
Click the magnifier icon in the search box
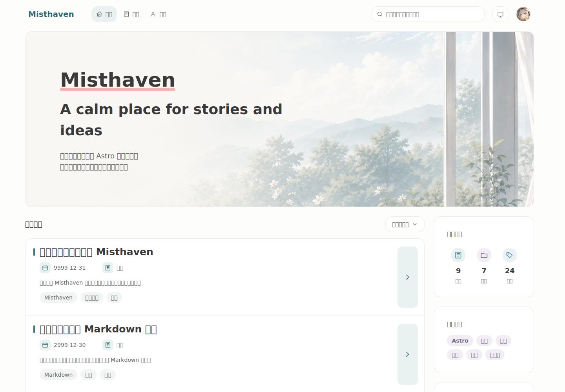coord(380,14)
